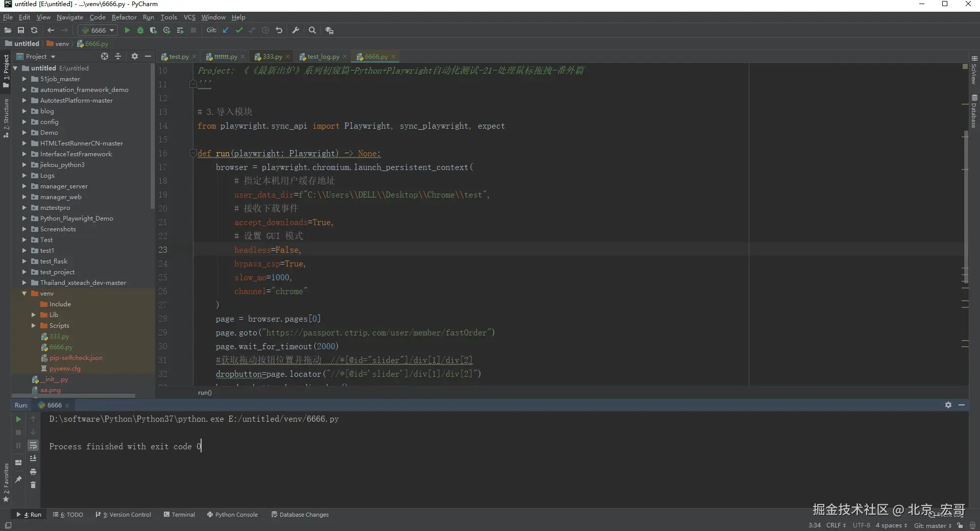
Task: Expand the Python_Playwright_Demo folder
Action: click(x=24, y=219)
